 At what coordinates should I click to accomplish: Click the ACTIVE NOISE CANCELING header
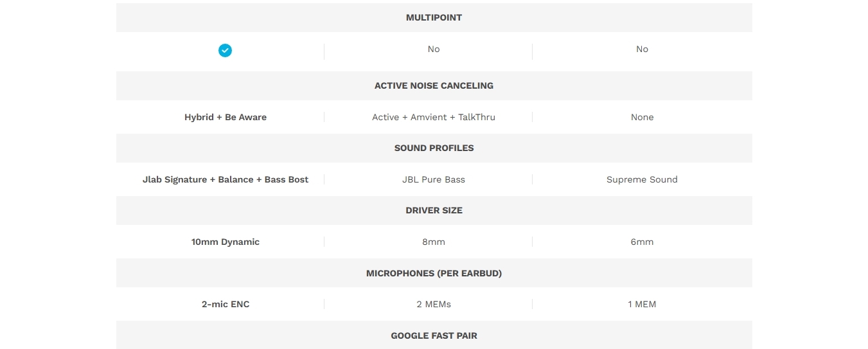point(434,85)
